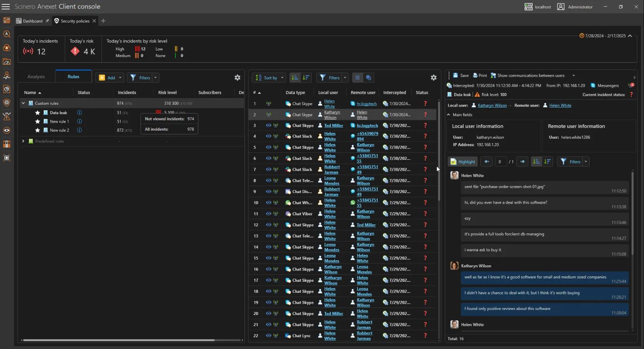The width and height of the screenshot is (644, 349).
Task: Show communications between users
Action: (x=528, y=75)
